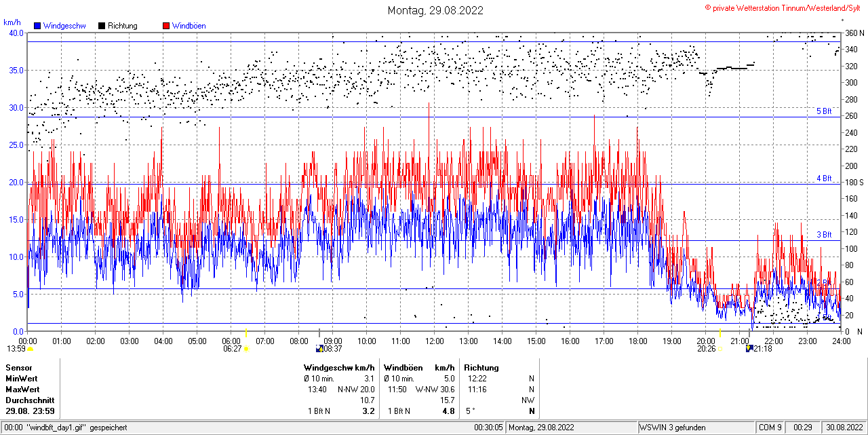Screen dimensions: 868x435
Task: Click the gray moonrise tick near 08:37
Action: click(x=319, y=333)
